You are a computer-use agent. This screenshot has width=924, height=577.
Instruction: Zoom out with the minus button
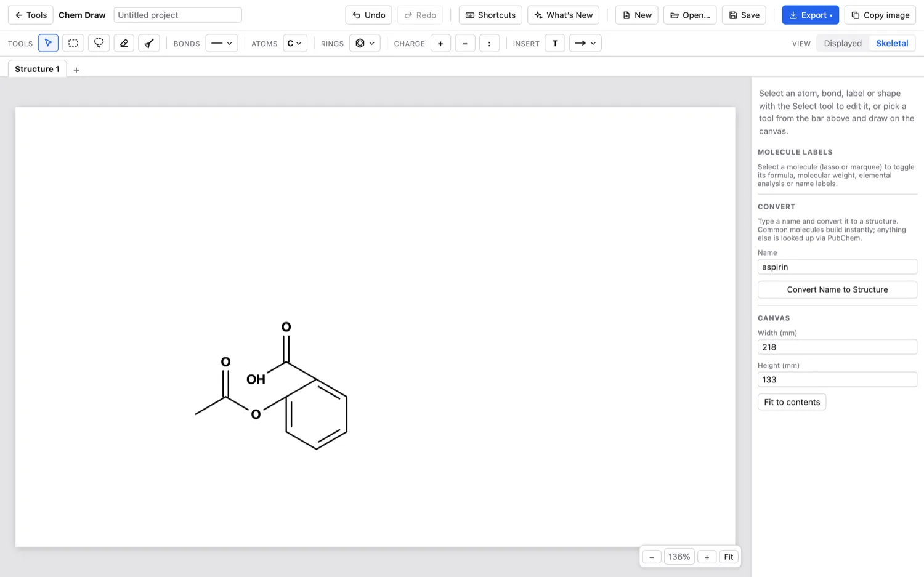(x=651, y=557)
